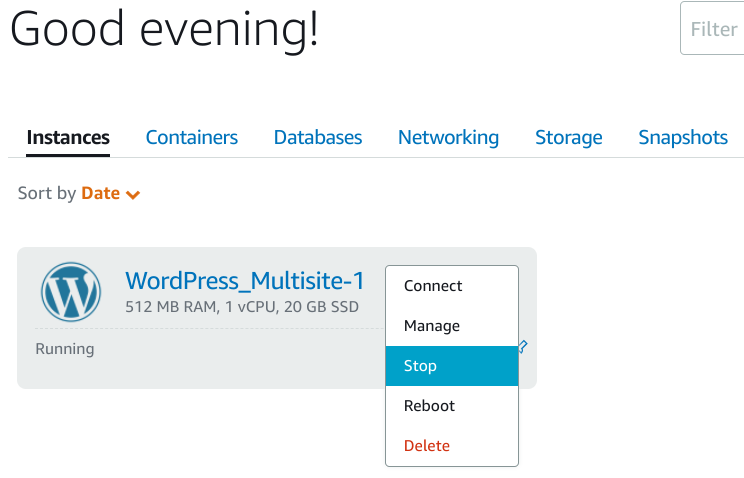
Task: Choose the red Delete option
Action: pos(452,446)
